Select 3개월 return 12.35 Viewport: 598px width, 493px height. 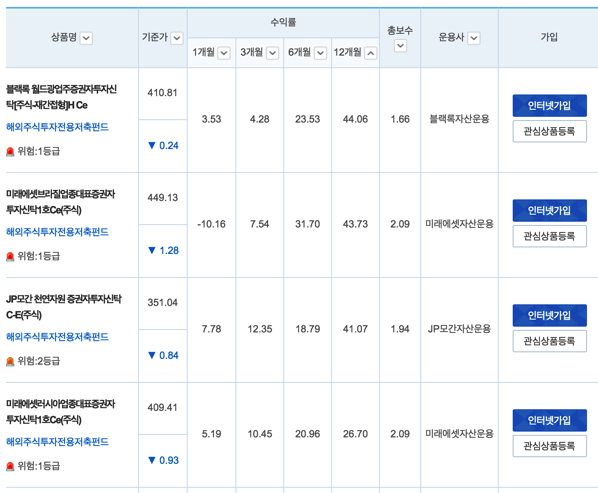260,329
